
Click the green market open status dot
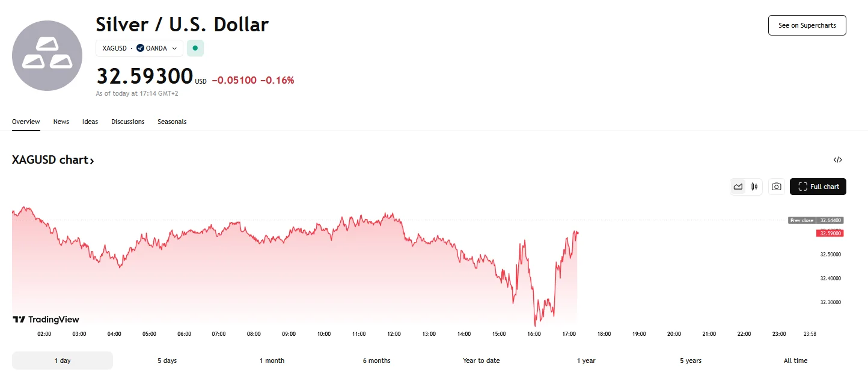195,48
